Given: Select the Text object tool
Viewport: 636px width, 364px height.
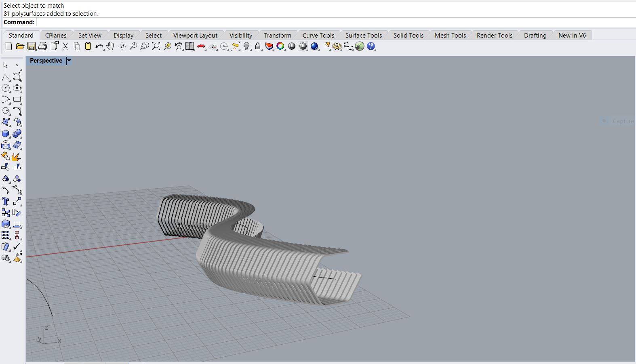Looking at the screenshot, I should [x=6, y=201].
